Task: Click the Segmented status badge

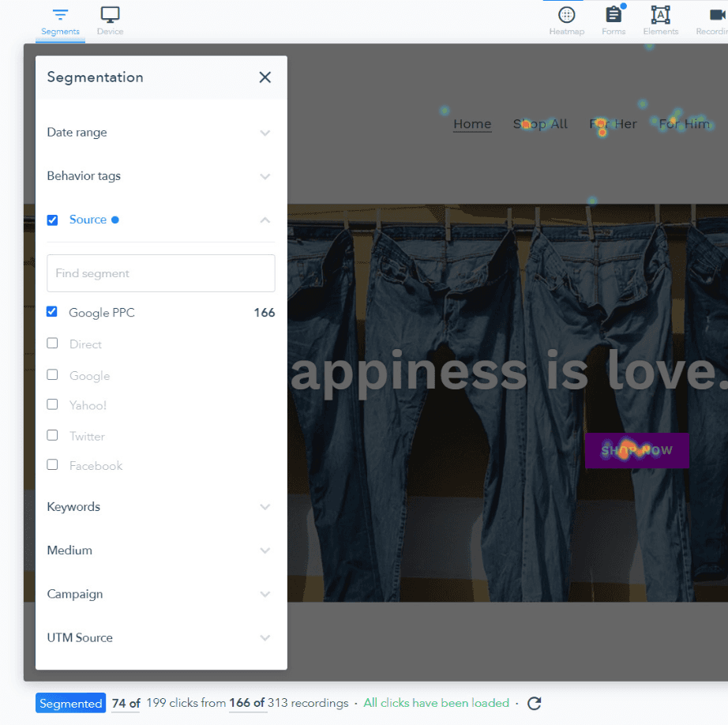Action: [70, 703]
